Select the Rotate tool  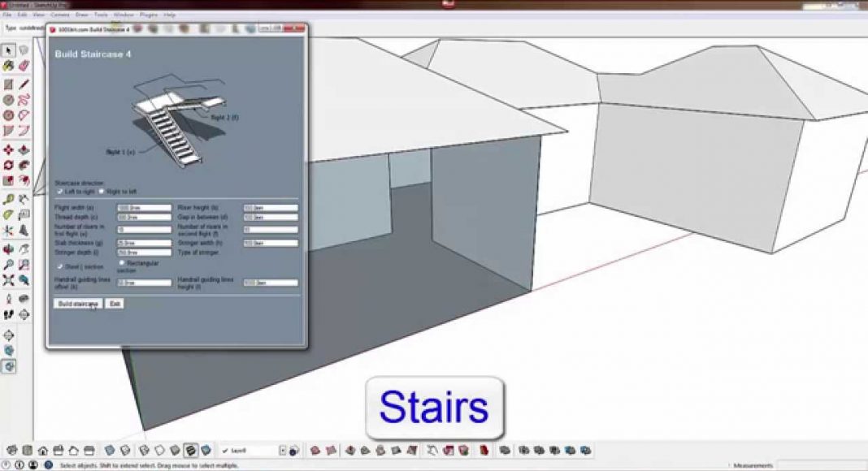click(x=9, y=166)
